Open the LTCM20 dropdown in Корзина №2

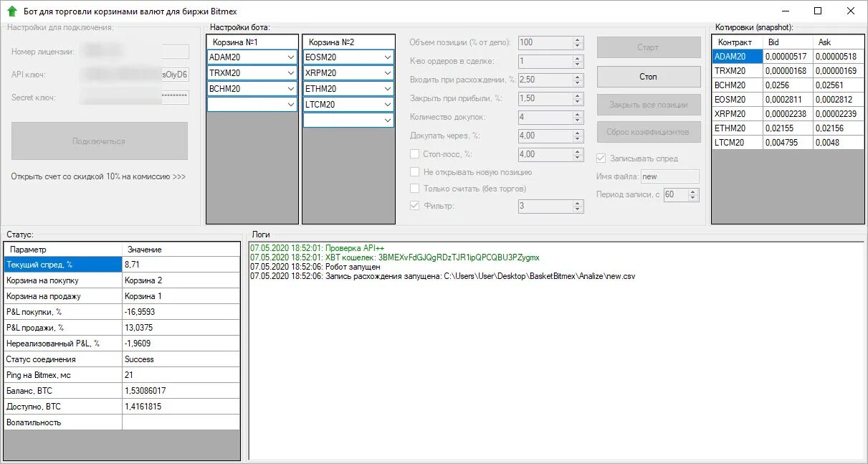[x=388, y=105]
